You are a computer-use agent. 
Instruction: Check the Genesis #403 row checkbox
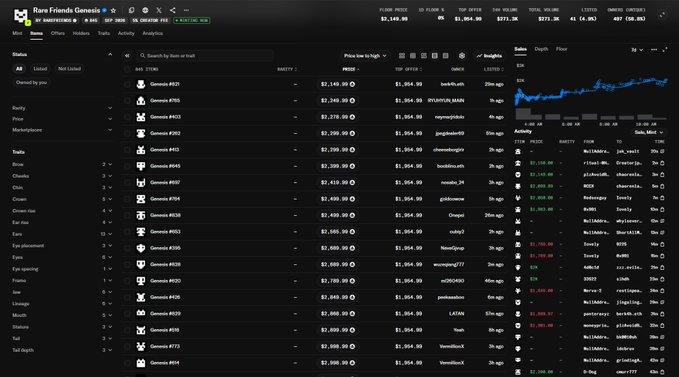tap(127, 117)
